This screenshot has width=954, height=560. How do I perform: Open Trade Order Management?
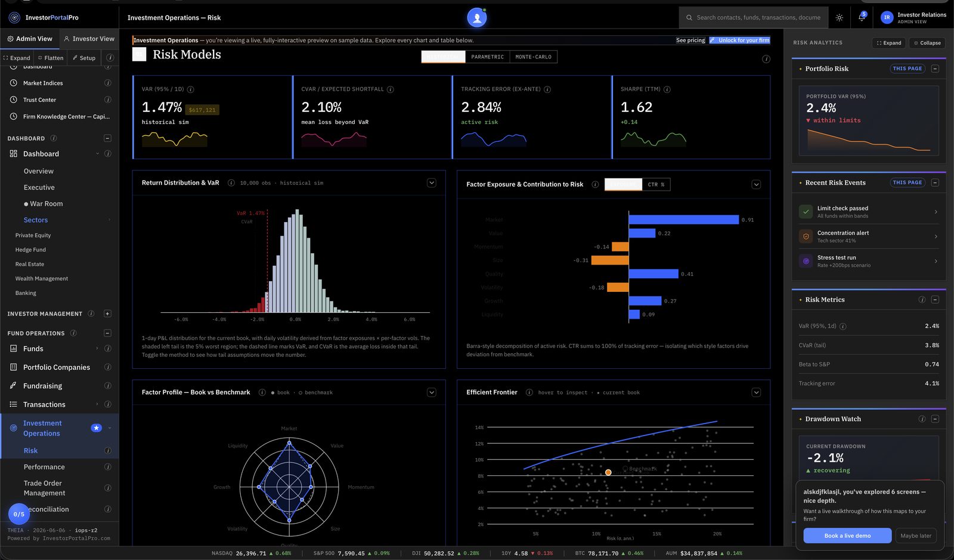[x=44, y=488]
